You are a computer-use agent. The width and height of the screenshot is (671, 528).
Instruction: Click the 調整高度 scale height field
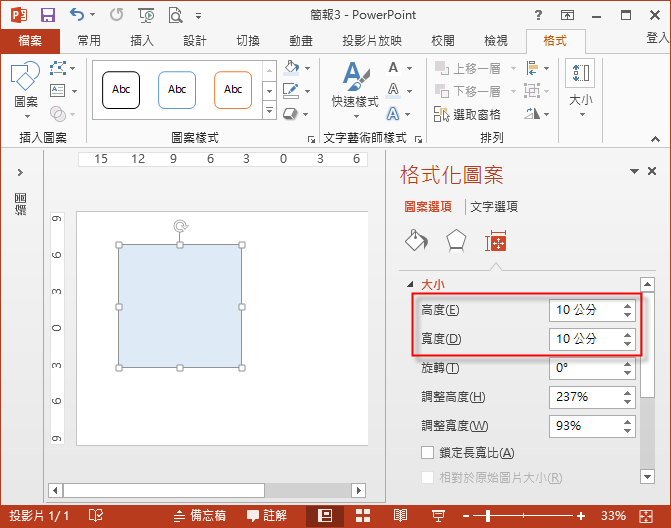[x=592, y=397]
